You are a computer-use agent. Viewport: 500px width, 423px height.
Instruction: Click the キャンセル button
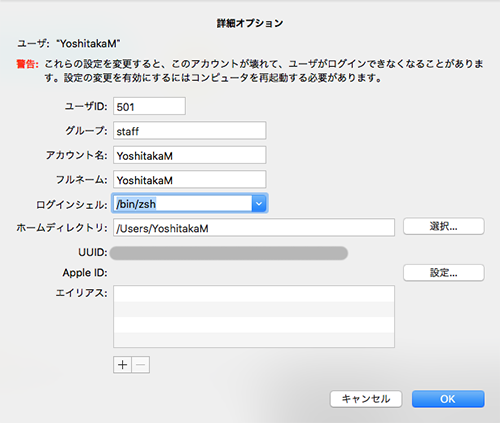click(x=366, y=399)
